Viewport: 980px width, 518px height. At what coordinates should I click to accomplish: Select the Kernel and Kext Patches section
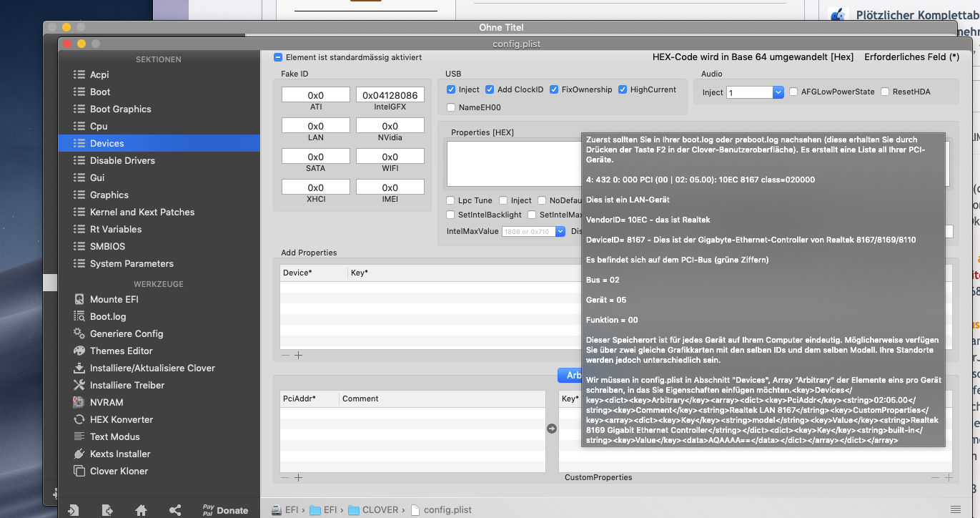point(142,212)
